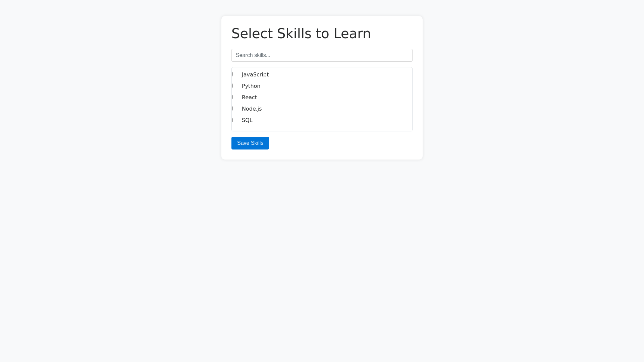Click the word 'Save' on the blue button
Image resolution: width=644 pixels, height=362 pixels.
point(244,143)
